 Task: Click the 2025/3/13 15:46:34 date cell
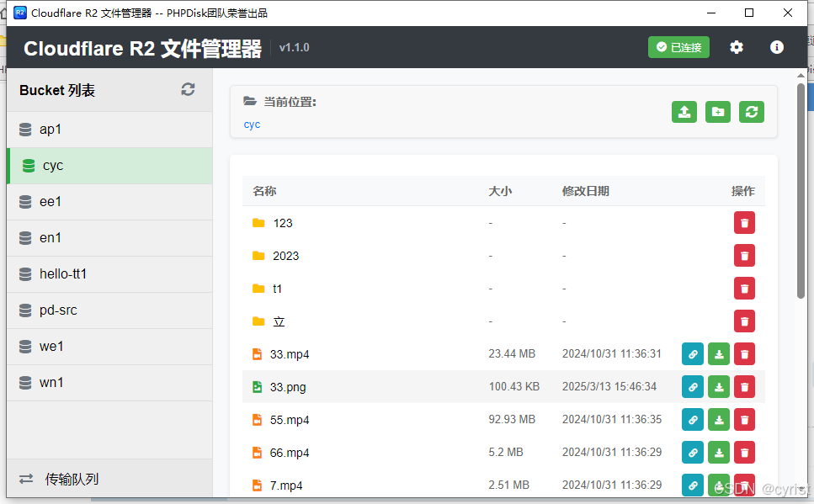point(609,387)
